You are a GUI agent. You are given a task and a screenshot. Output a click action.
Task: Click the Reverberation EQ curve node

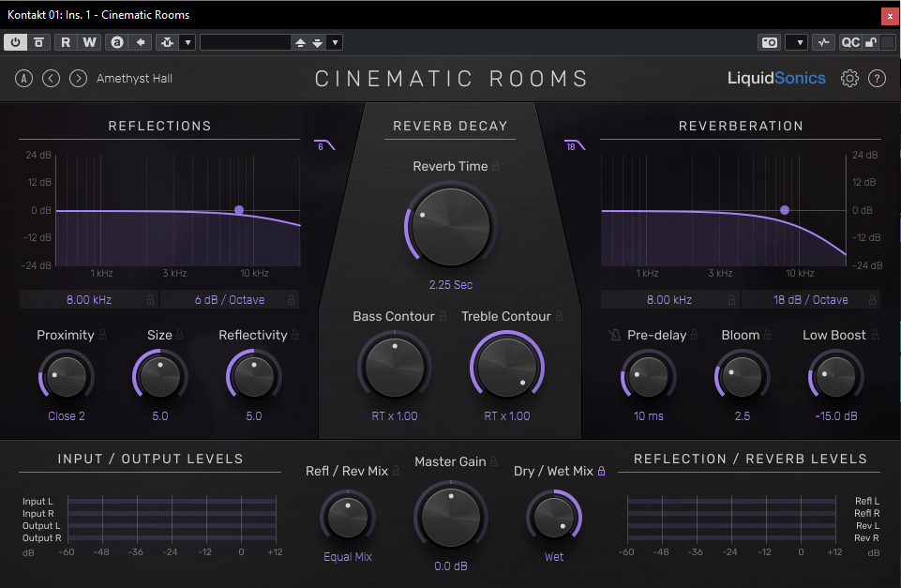[x=785, y=210]
